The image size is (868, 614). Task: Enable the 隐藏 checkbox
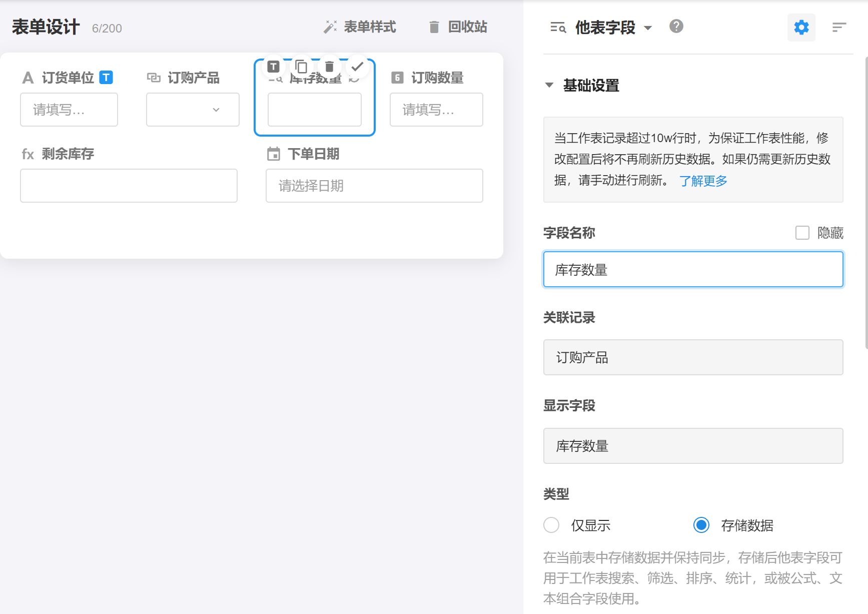click(802, 233)
